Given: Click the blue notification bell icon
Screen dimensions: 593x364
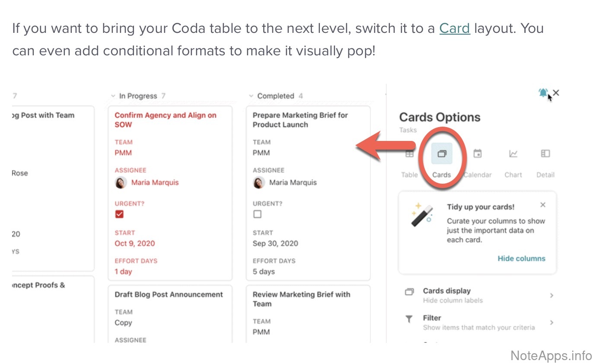Looking at the screenshot, I should (x=543, y=93).
